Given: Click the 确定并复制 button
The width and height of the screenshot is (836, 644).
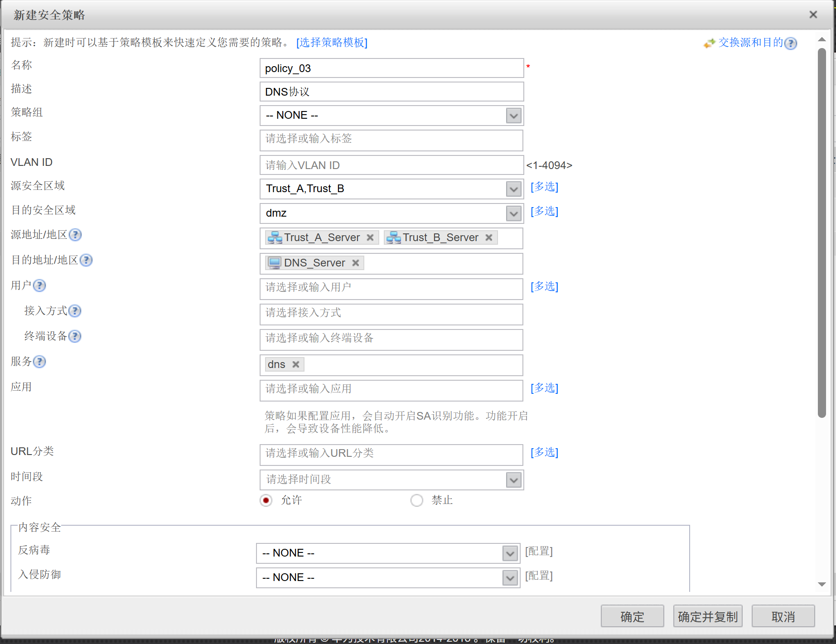Looking at the screenshot, I should pos(708,616).
